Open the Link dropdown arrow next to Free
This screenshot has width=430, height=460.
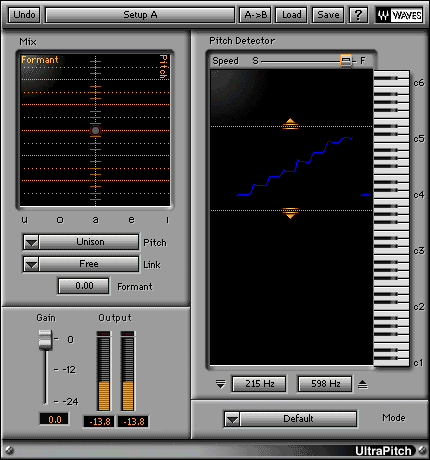31,264
